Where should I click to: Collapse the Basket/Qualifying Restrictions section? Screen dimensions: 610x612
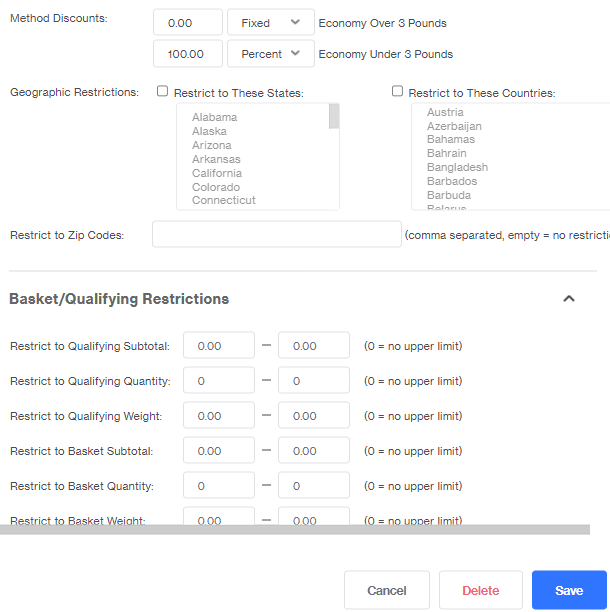[x=569, y=299]
